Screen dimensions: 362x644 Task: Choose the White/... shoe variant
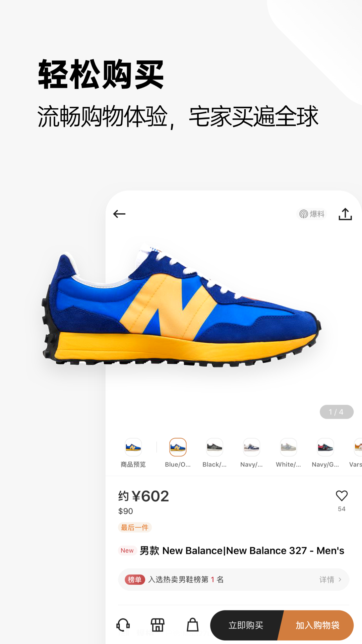288,453
